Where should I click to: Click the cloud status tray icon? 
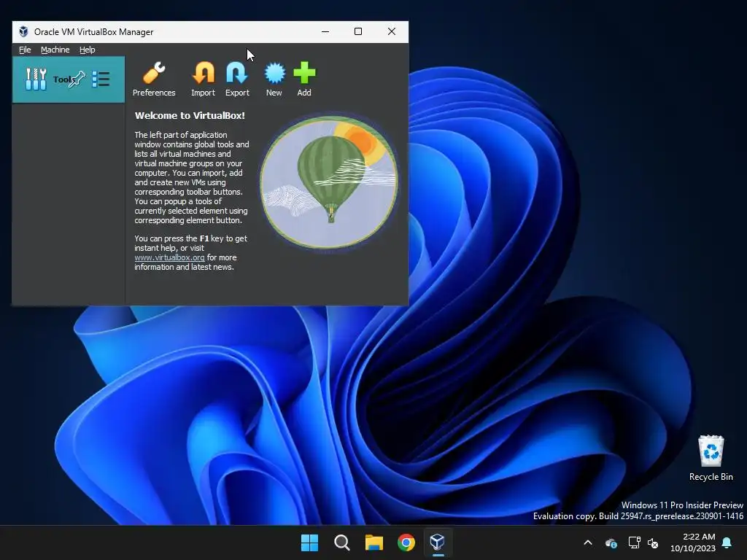click(x=611, y=542)
